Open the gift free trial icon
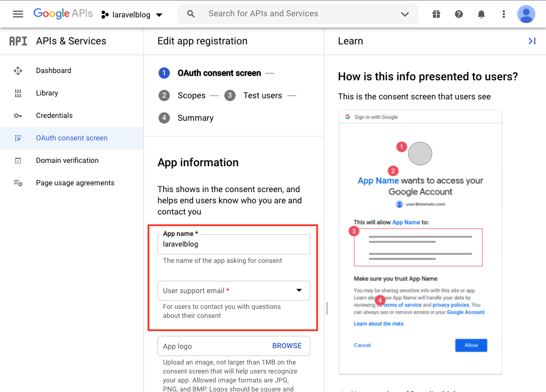The image size is (546, 392). click(x=436, y=14)
